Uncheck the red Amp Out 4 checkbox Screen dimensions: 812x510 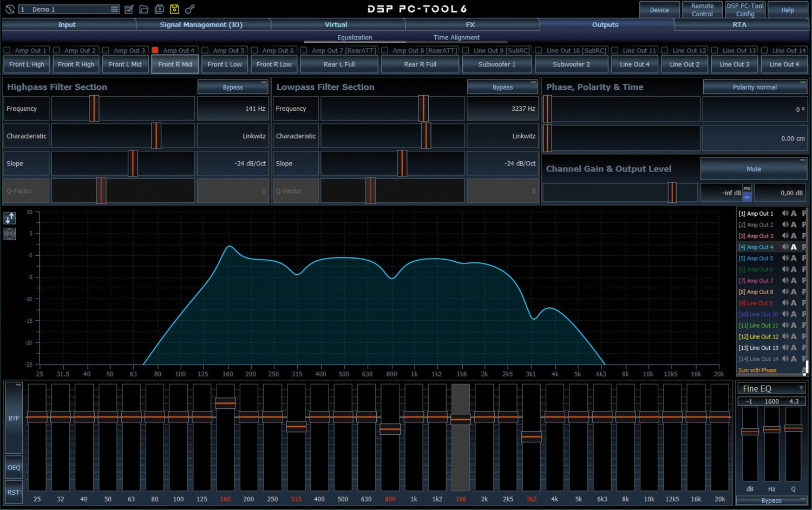155,50
